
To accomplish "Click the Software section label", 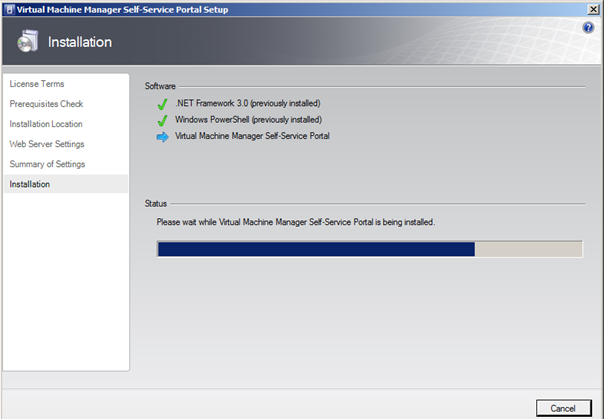I will coord(160,86).
